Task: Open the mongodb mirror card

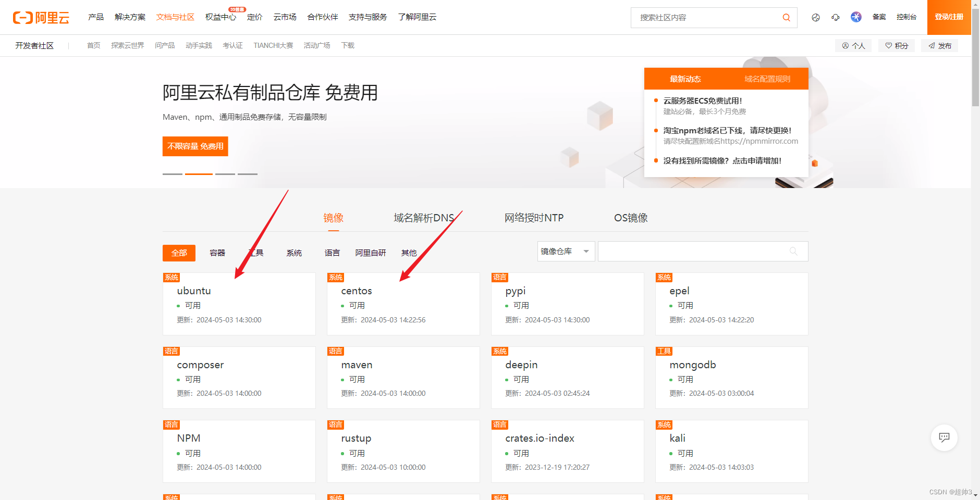Action: coord(732,378)
